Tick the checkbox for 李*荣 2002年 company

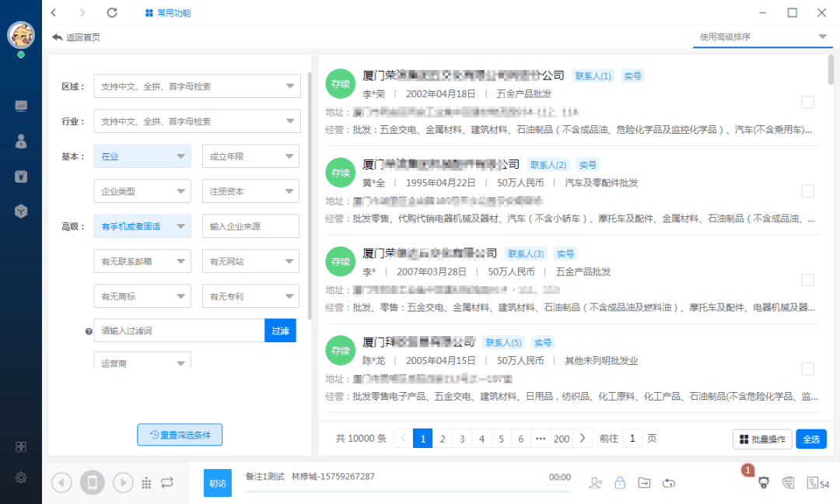coord(807,103)
